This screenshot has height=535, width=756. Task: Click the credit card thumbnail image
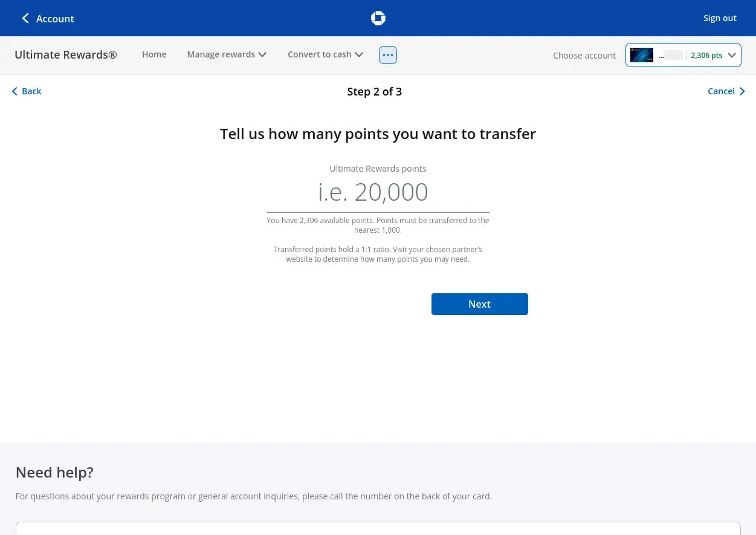pos(641,55)
